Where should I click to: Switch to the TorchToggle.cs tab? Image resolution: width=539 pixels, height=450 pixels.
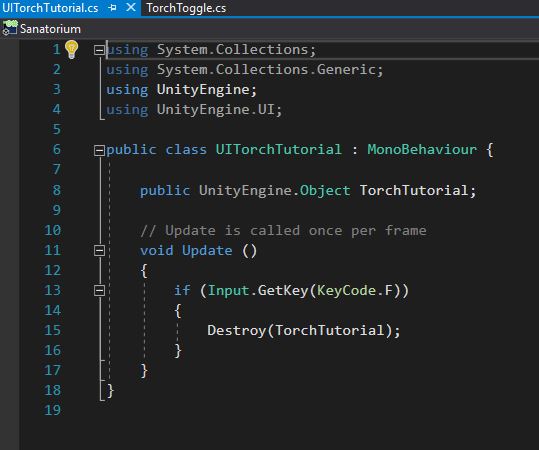click(x=186, y=8)
